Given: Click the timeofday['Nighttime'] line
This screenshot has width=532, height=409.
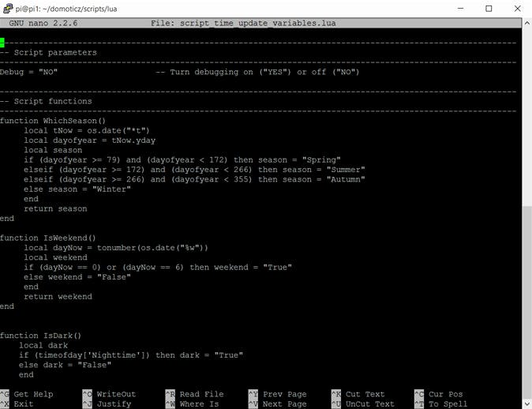Looking at the screenshot, I should 131,355.
